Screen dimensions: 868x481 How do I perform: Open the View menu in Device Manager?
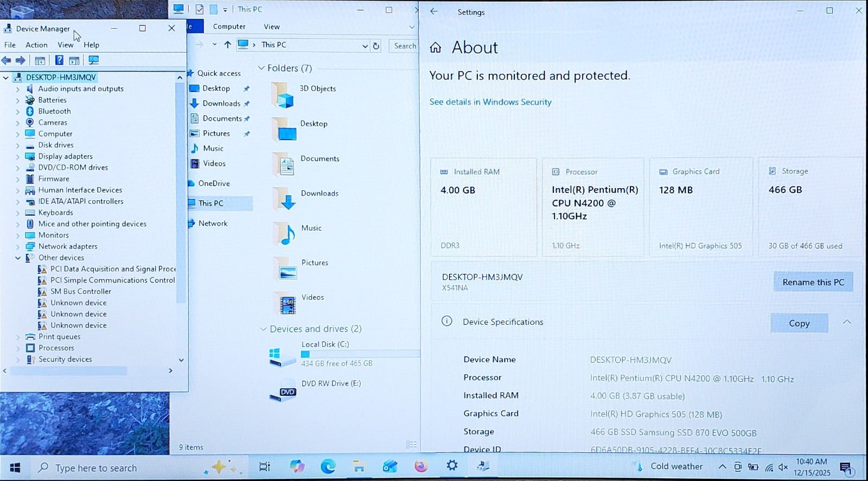[x=65, y=45]
